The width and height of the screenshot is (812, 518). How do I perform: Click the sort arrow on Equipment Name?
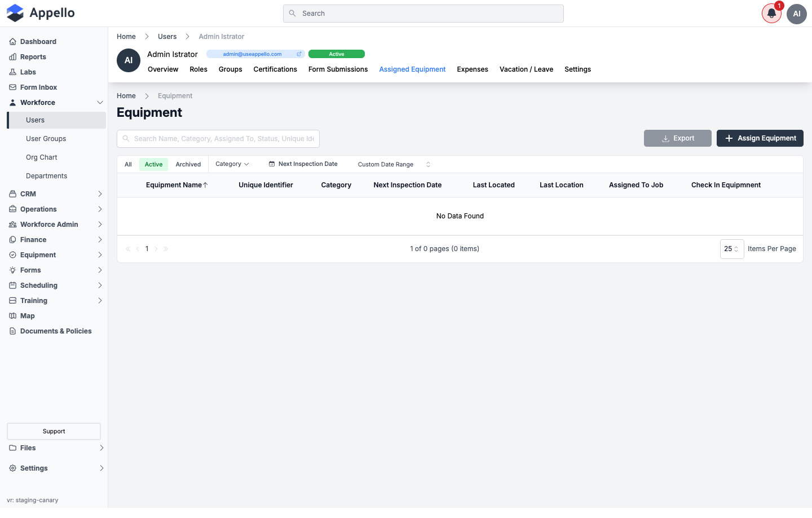pos(205,185)
